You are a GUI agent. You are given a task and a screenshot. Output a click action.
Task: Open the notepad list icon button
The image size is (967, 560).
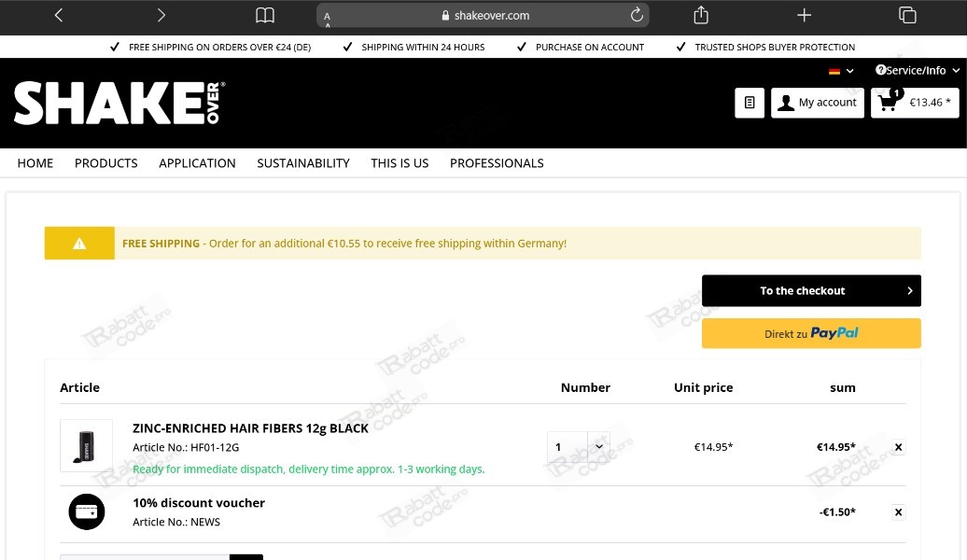pyautogui.click(x=750, y=103)
